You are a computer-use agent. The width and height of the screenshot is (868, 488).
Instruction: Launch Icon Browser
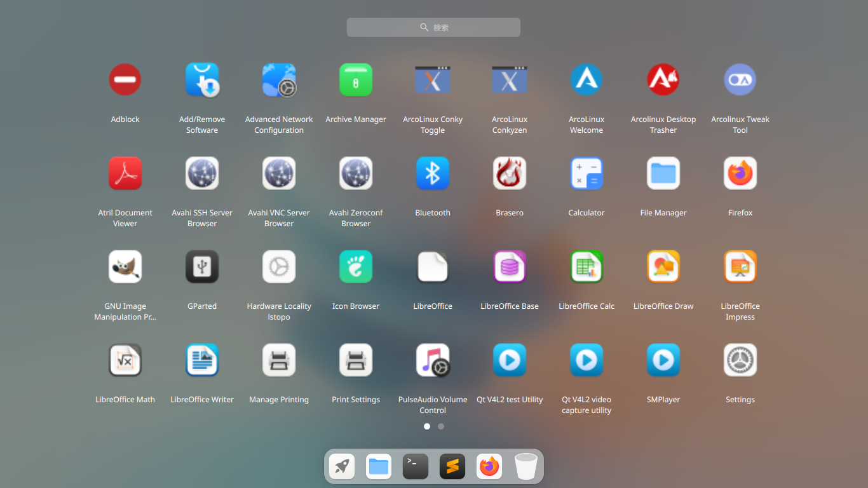point(356,266)
